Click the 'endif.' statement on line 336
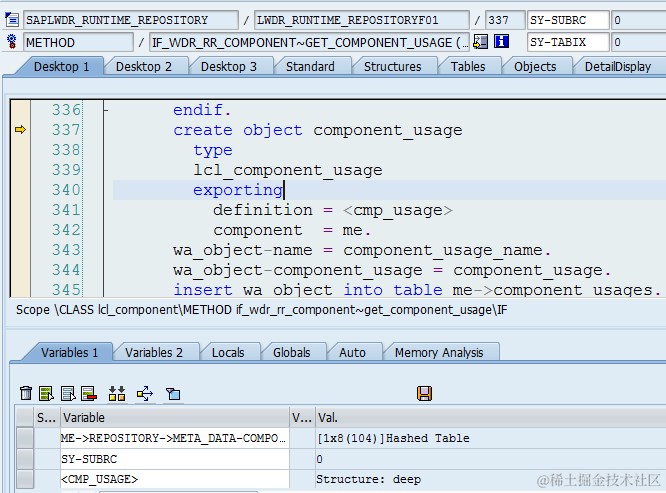Image resolution: width=666 pixels, height=493 pixels. 202,110
